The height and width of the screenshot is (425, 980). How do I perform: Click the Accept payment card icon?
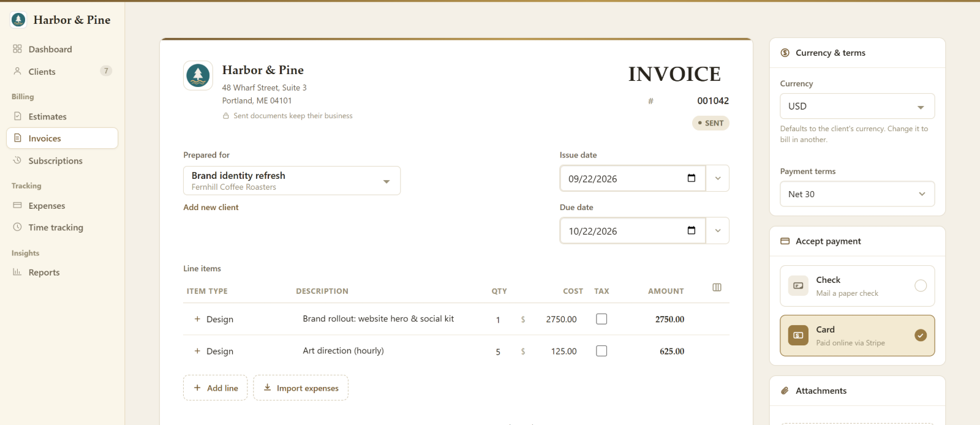click(x=785, y=241)
